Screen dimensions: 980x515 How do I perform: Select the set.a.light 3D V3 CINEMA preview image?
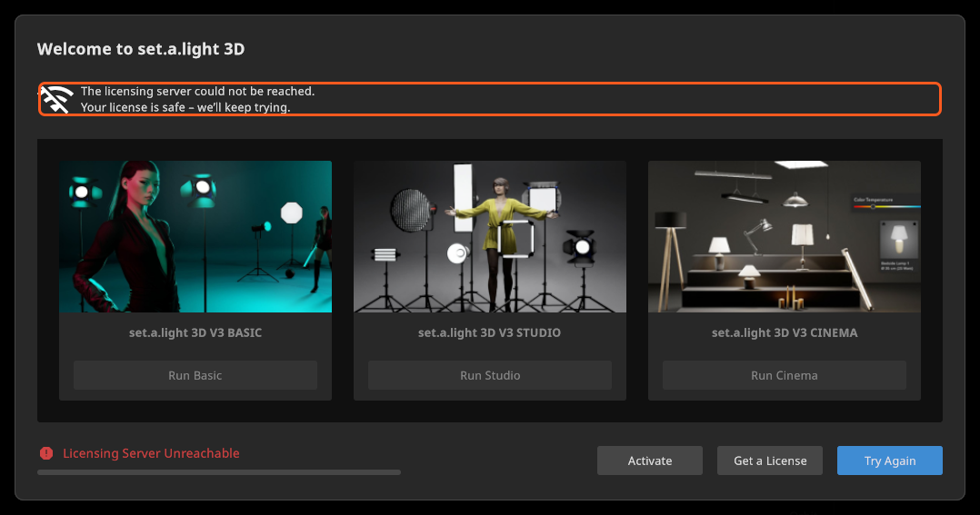click(785, 236)
